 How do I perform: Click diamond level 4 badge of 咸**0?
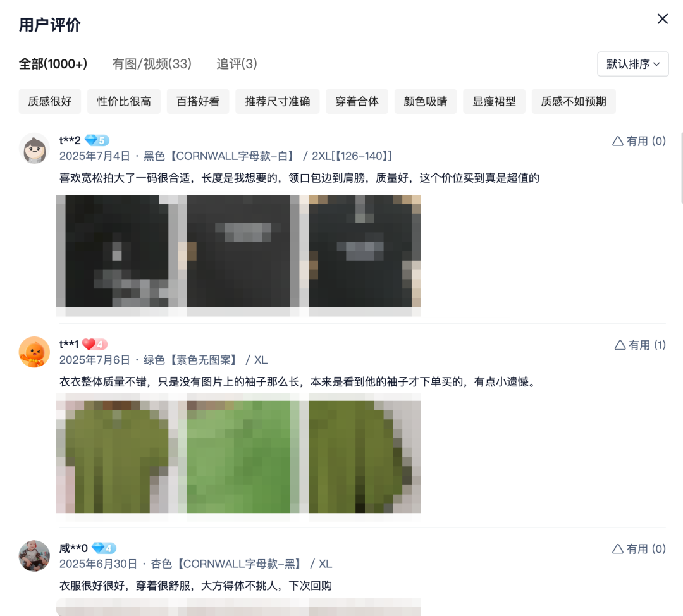coord(104,548)
